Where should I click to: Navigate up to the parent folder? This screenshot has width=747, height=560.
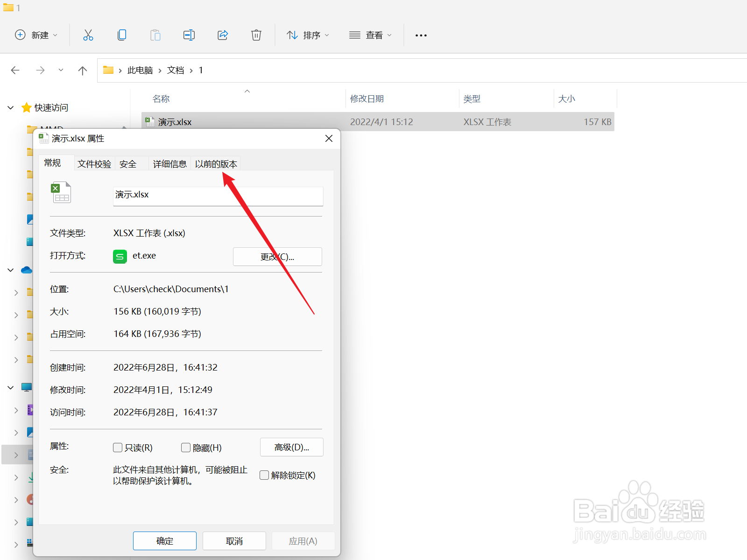click(82, 70)
